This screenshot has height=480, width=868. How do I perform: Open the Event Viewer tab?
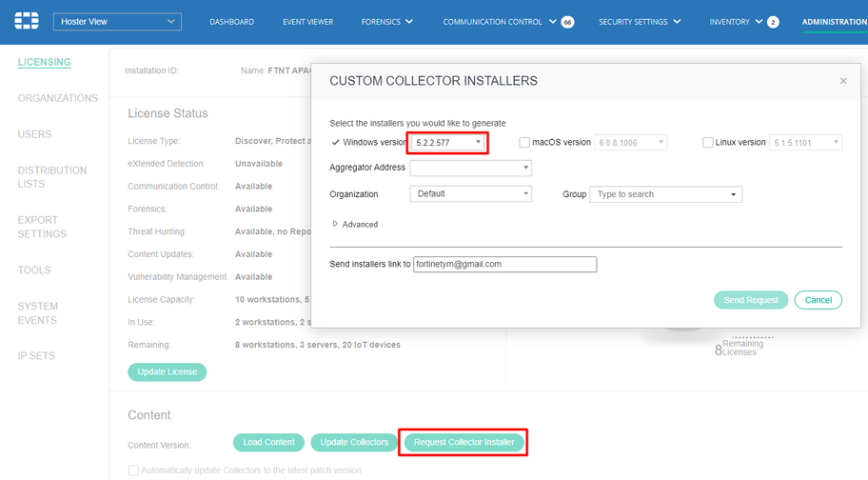(x=307, y=22)
